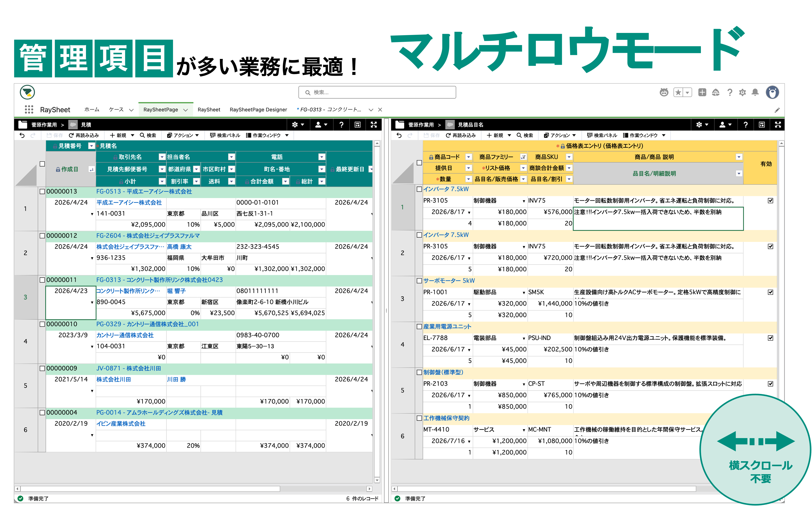Click left sheet vertical scroll down arrow

point(377,480)
